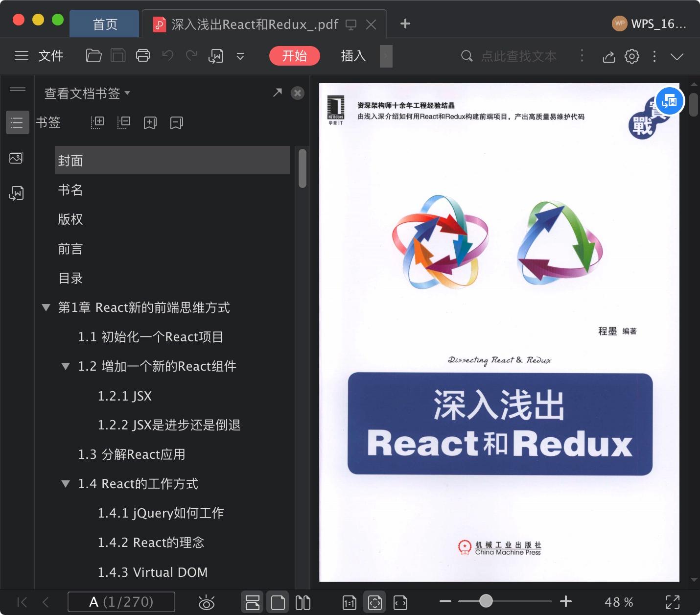Open the 开始 ribbon tab
The width and height of the screenshot is (700, 615).
click(x=295, y=56)
